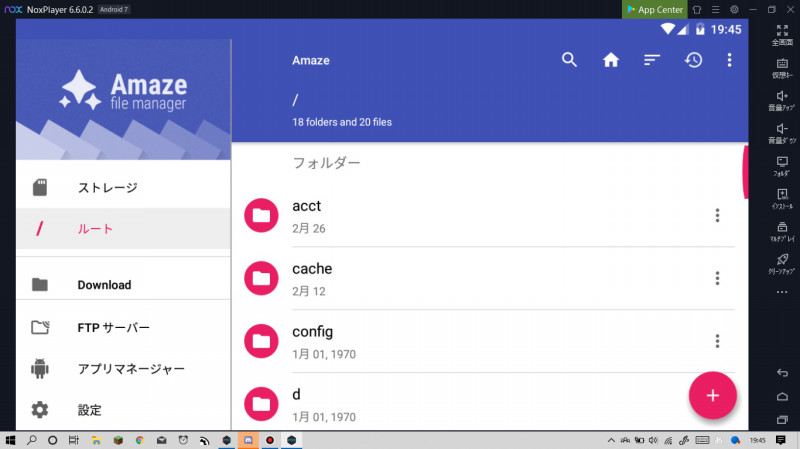Click Nox back arrow icon

pos(782,372)
